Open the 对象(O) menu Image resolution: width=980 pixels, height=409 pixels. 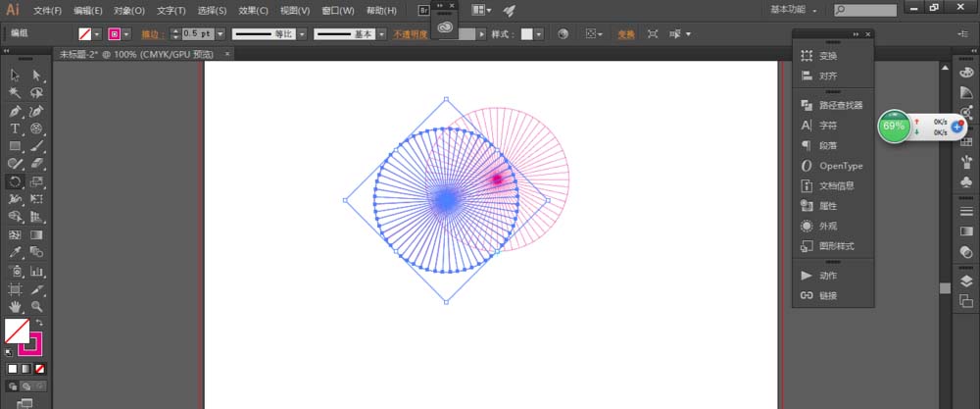(129, 11)
